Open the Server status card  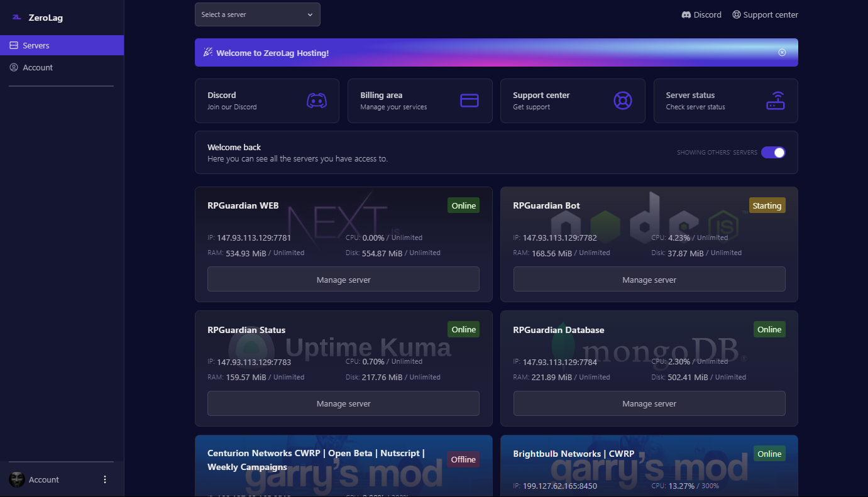[726, 101]
